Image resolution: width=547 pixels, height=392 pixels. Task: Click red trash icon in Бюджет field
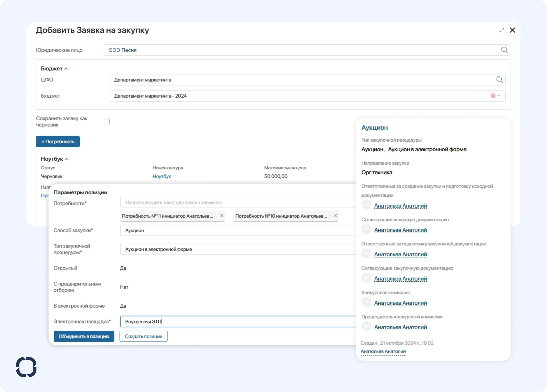coord(493,96)
